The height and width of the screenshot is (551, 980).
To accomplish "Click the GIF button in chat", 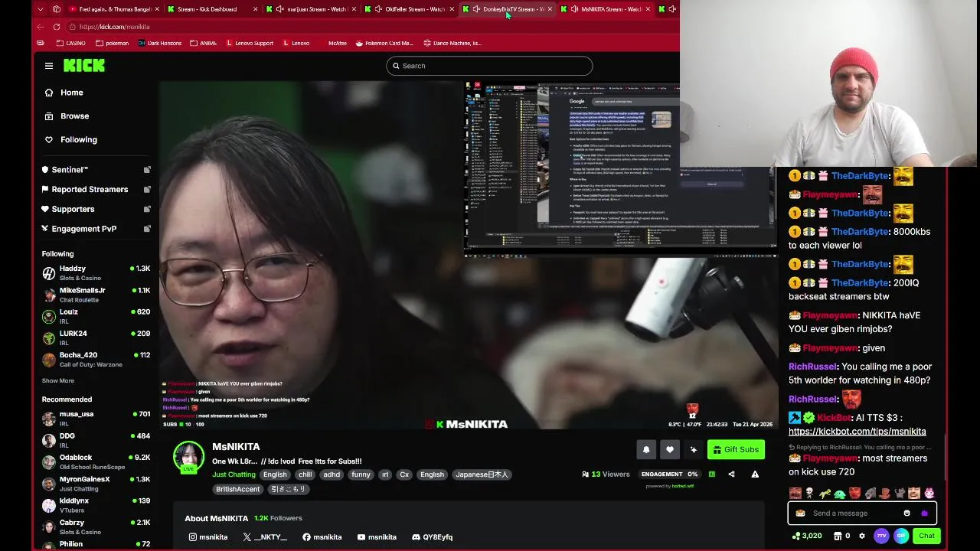I will pos(901,536).
